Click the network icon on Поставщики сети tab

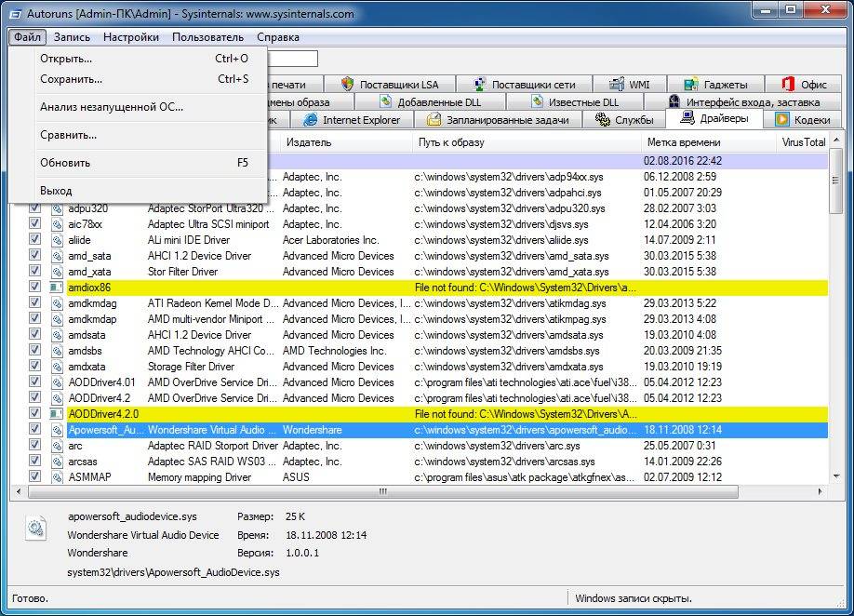(x=479, y=85)
